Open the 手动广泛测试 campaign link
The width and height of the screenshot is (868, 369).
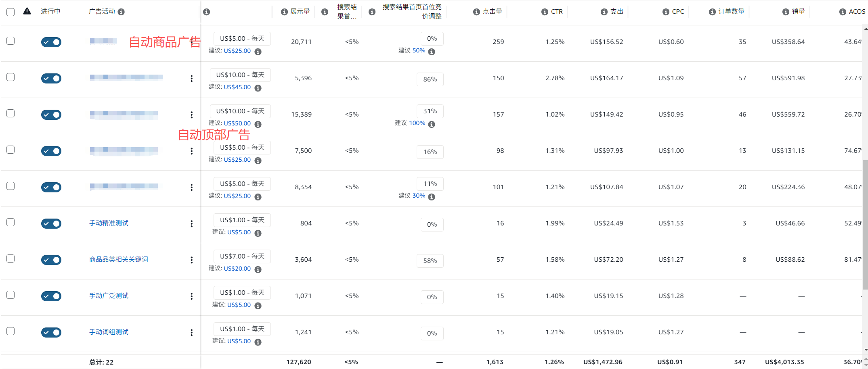(109, 296)
